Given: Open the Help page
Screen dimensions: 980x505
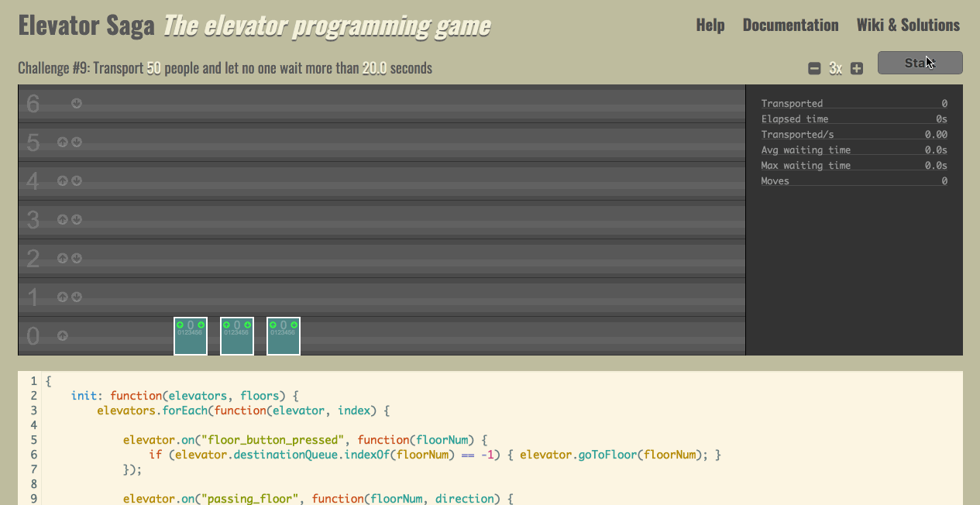Looking at the screenshot, I should (710, 25).
